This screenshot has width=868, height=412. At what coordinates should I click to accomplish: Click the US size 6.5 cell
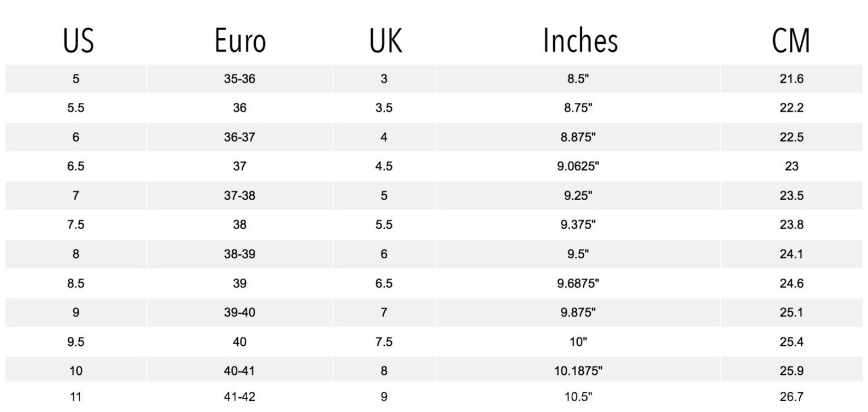76,166
